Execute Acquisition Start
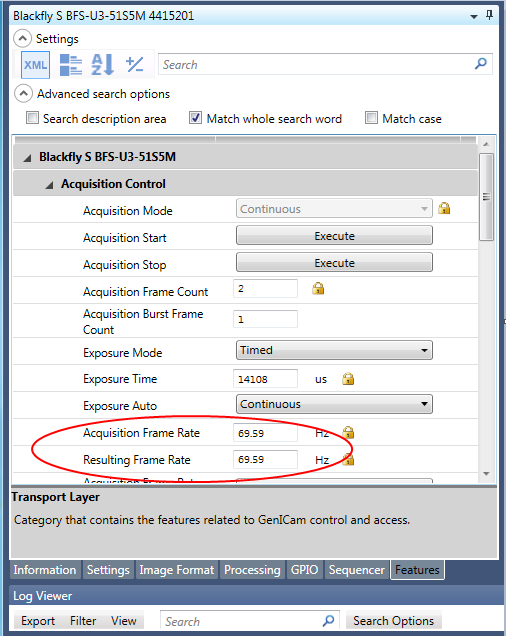Screen dimensions: 506x636 [x=334, y=236]
